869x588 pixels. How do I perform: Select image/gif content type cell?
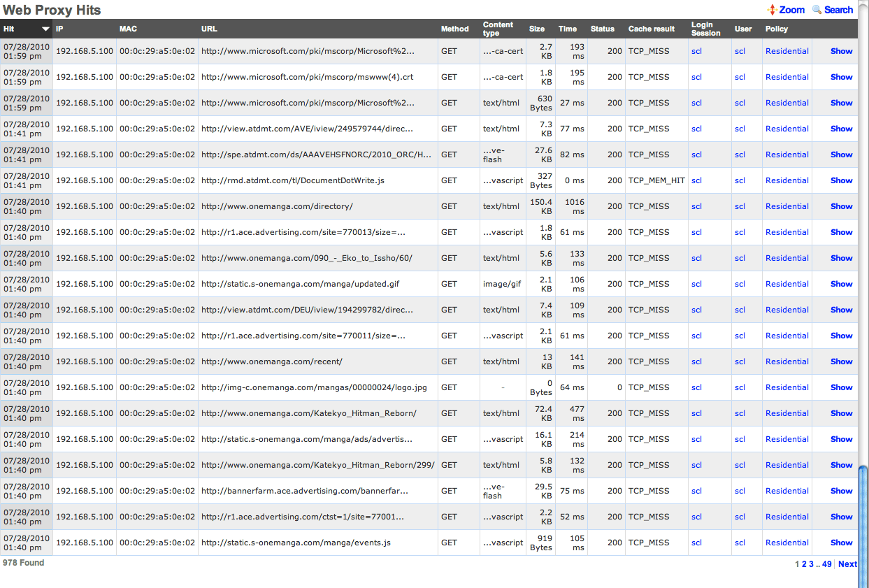point(503,284)
